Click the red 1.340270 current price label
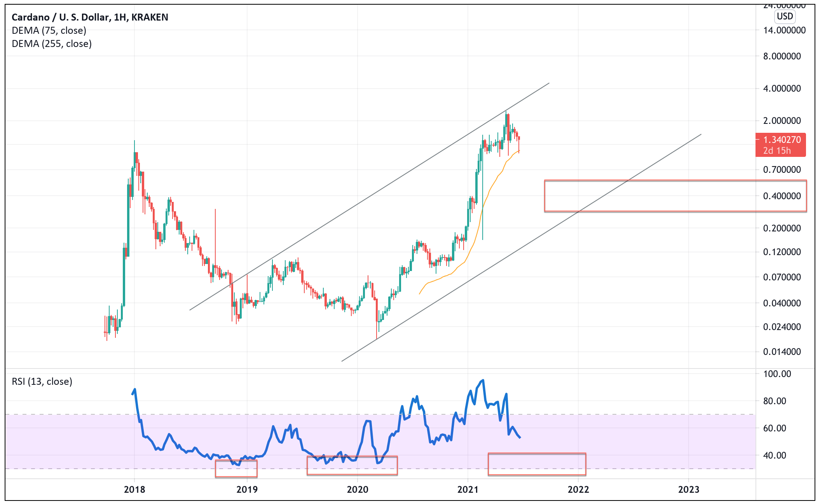820x504 pixels. pos(780,140)
